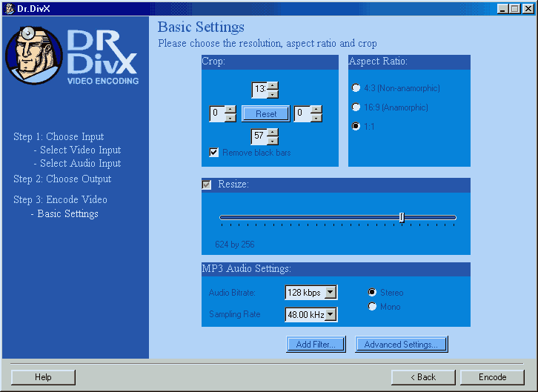The image size is (538, 392).
Task: Decrease the right crop value with the down arrow
Action: tap(316, 118)
